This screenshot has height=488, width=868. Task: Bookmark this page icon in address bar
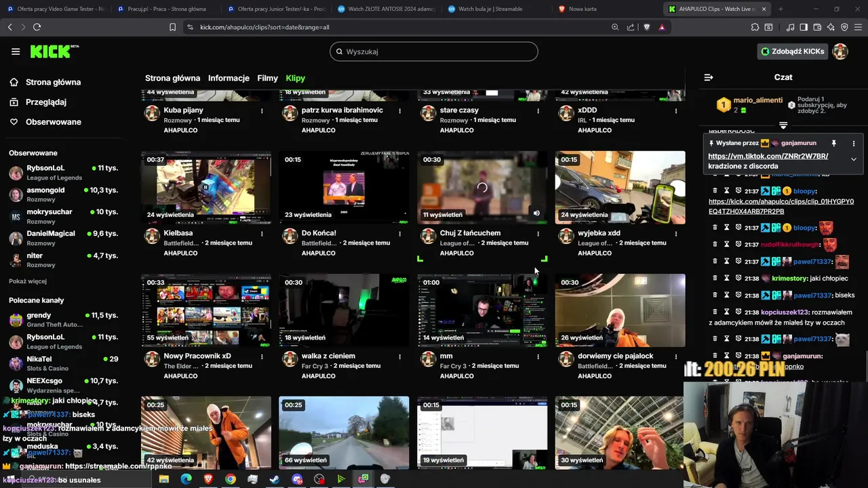tap(172, 27)
